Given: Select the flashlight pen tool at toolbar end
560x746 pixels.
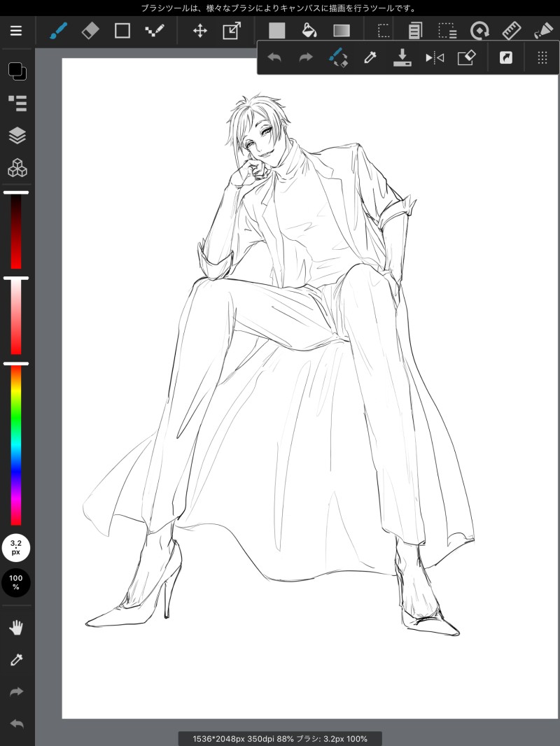Looking at the screenshot, I should [x=543, y=31].
